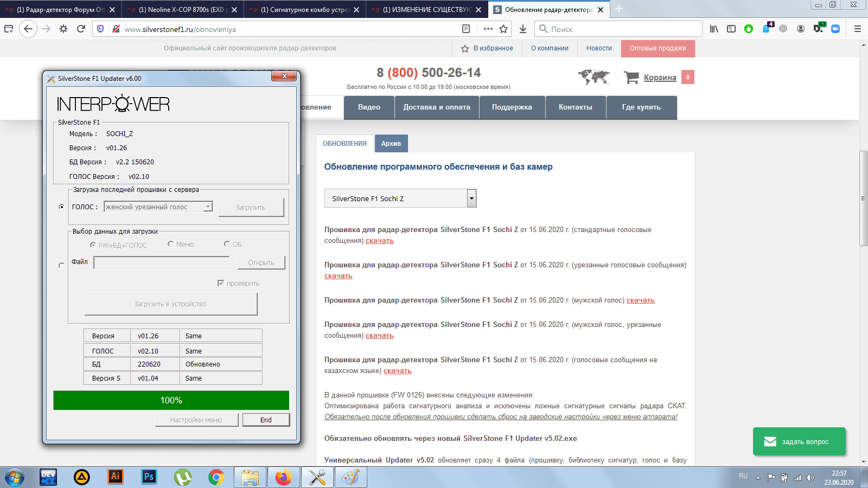
Task: Click the shield tracking protection icon
Action: [100, 29]
